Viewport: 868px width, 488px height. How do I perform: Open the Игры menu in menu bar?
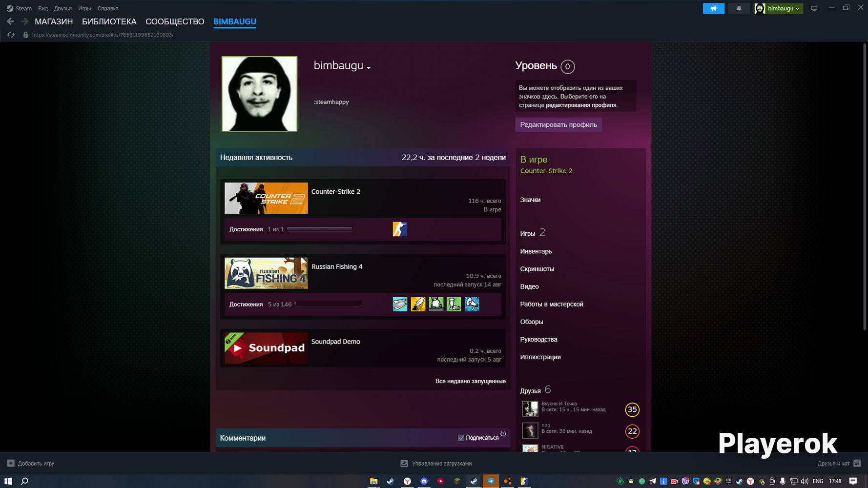(x=84, y=8)
